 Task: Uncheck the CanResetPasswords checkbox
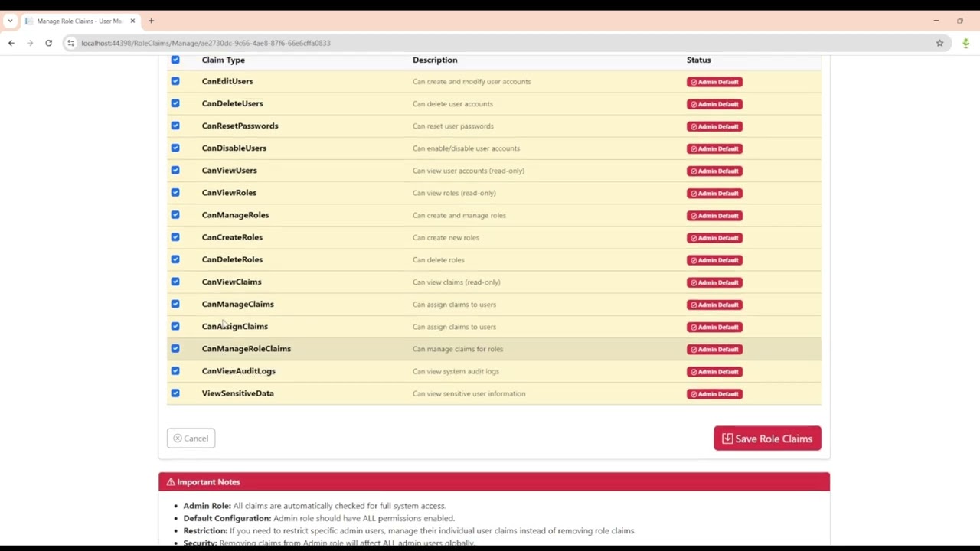tap(175, 126)
